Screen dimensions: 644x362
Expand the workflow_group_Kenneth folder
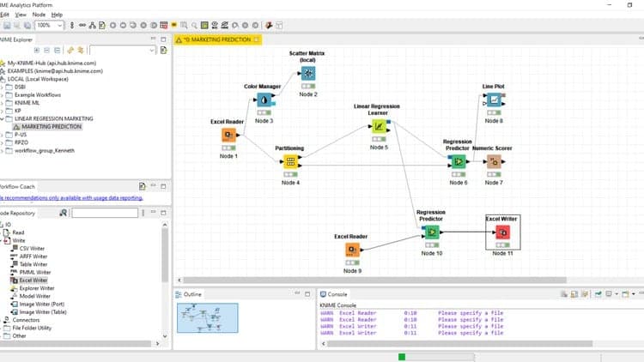pos(2,151)
